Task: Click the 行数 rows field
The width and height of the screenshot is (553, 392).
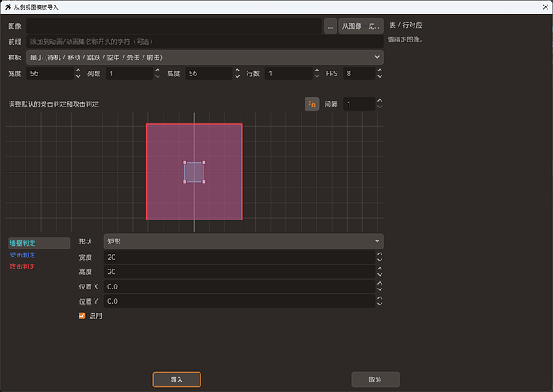Action: pyautogui.click(x=289, y=74)
